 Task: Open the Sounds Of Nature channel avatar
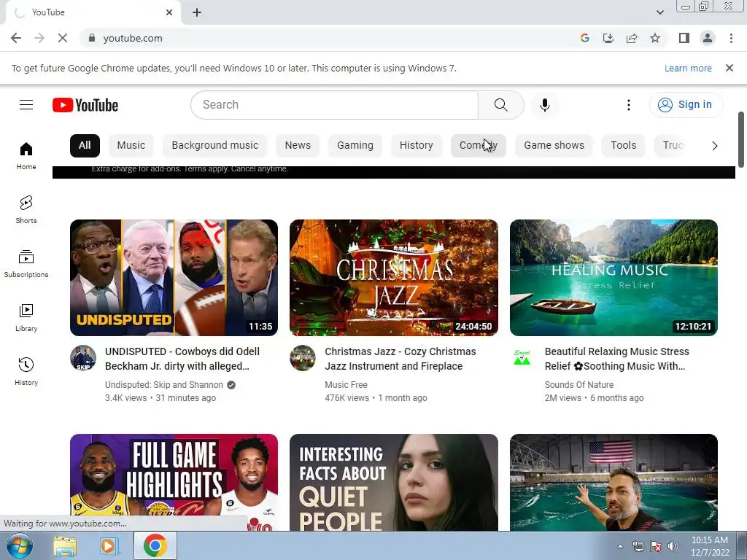click(522, 357)
